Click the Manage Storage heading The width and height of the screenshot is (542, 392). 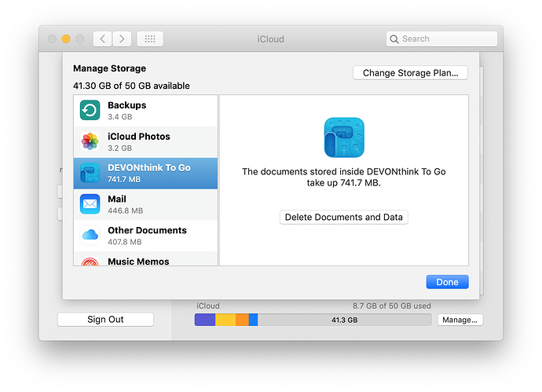(x=109, y=68)
